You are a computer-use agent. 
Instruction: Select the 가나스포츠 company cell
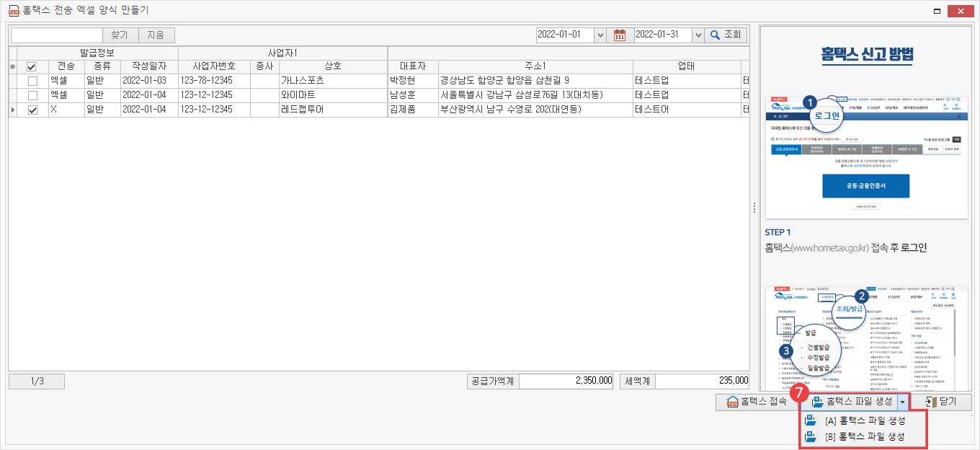point(333,81)
